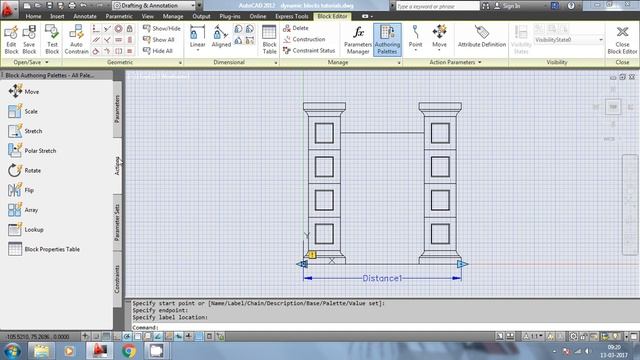The image size is (640, 360).
Task: Open the Drafting & Annotation workspace dropdown
Action: click(153, 6)
